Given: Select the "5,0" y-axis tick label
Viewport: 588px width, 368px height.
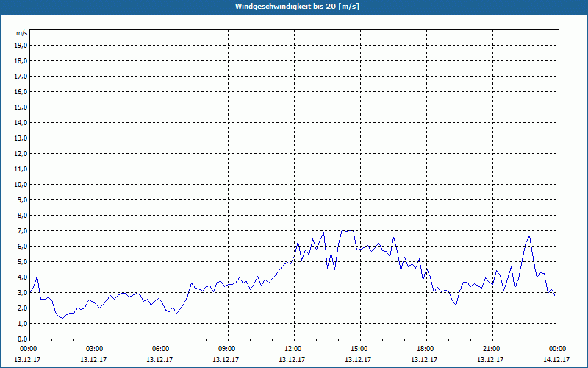Looking at the screenshot, I should pyautogui.click(x=22, y=262).
